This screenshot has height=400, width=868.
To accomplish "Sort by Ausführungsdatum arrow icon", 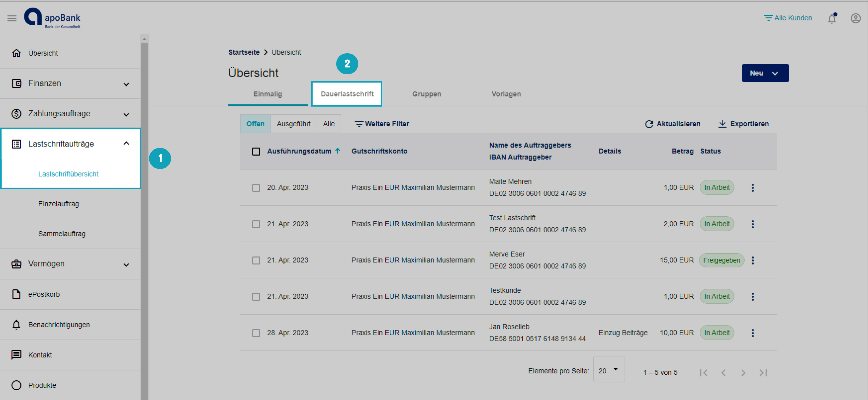I will (x=338, y=151).
